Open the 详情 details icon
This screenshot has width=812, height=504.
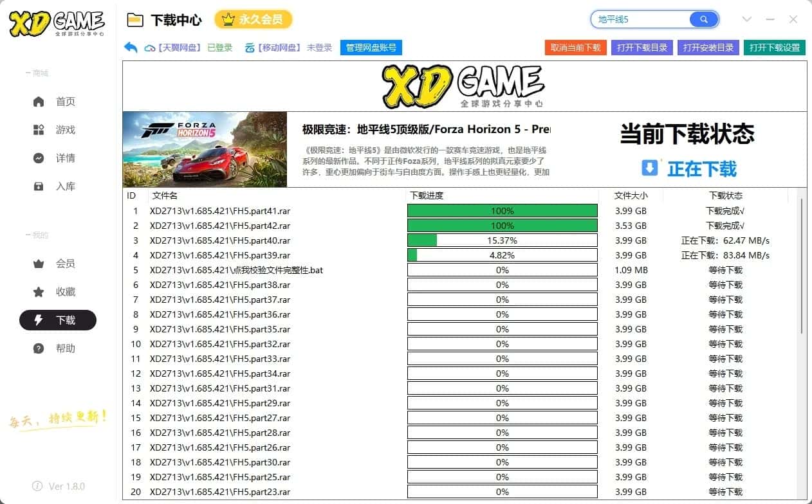39,158
